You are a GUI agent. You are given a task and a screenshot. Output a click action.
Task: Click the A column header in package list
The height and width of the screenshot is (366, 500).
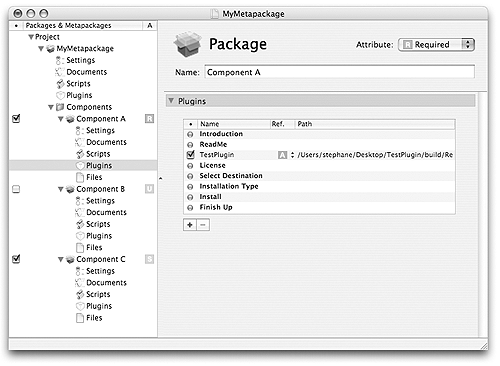(x=150, y=25)
